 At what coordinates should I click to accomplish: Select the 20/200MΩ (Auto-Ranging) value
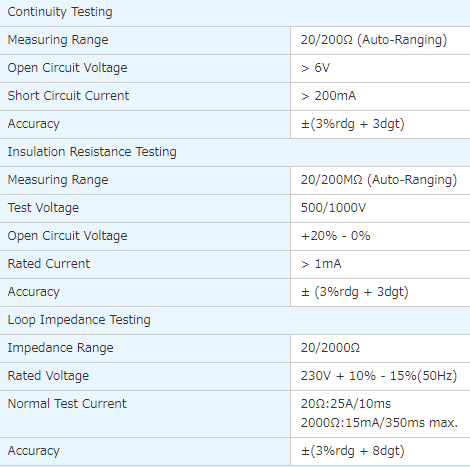[x=379, y=180]
